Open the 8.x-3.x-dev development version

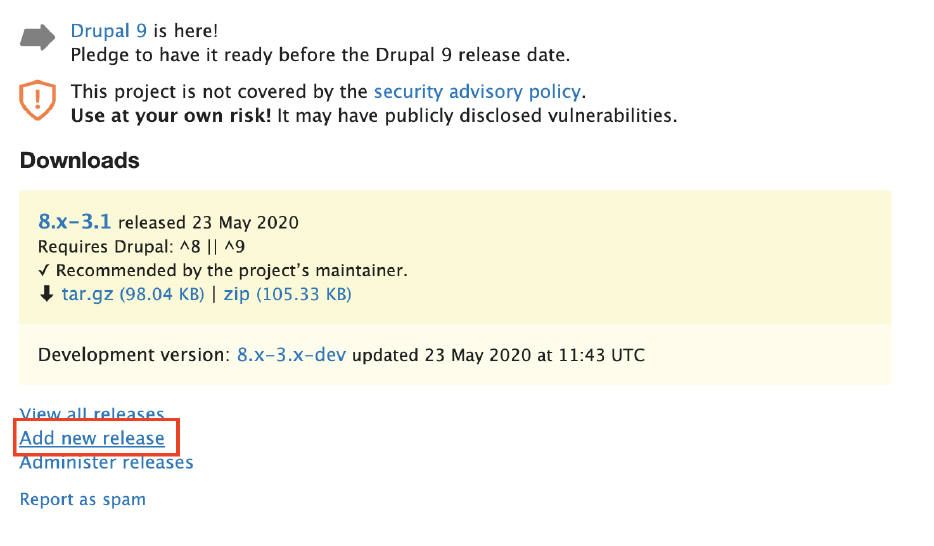click(291, 354)
